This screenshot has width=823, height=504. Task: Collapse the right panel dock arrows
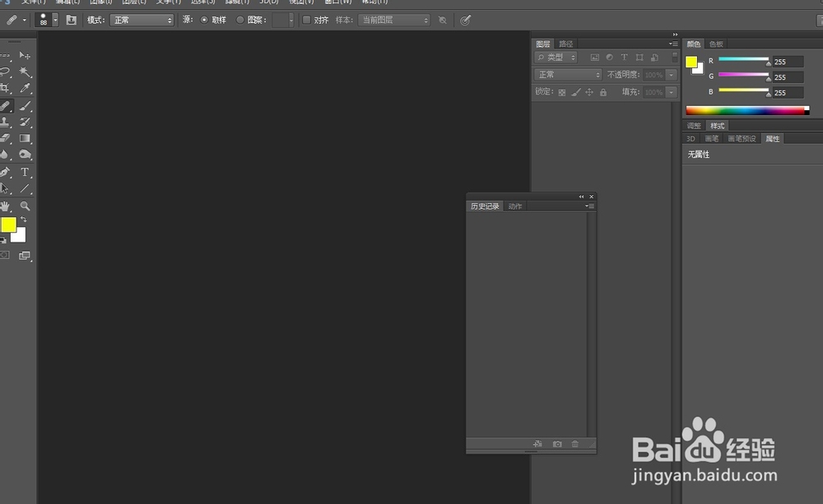tap(675, 35)
